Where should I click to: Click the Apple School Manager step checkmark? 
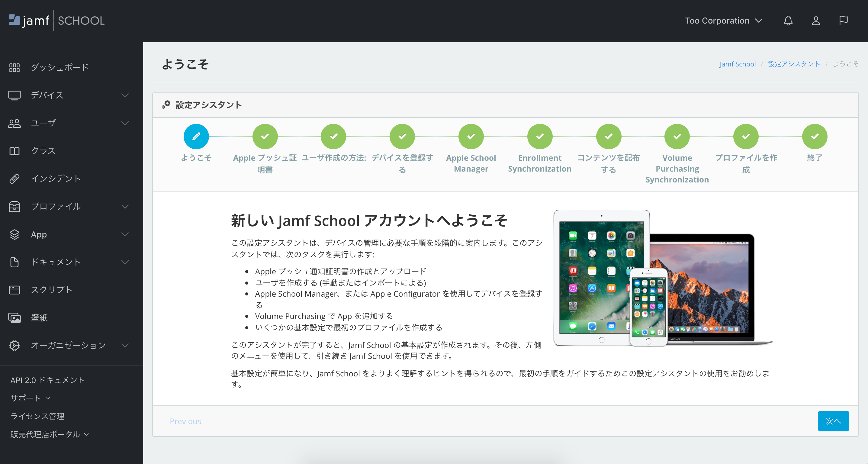471,136
